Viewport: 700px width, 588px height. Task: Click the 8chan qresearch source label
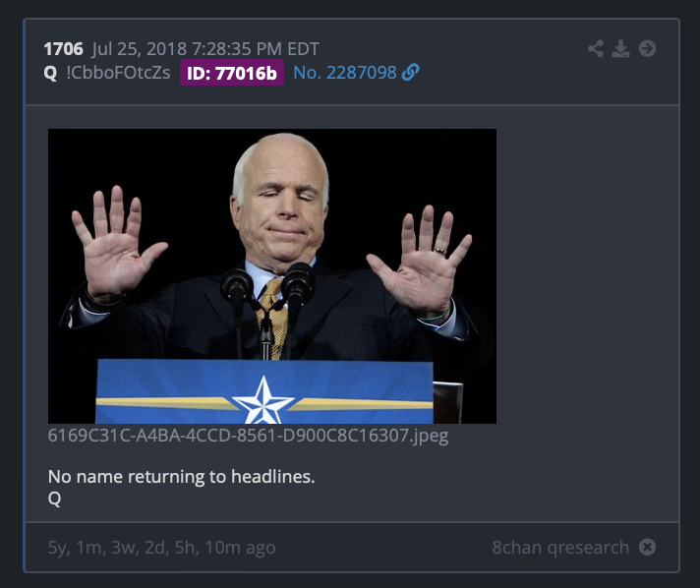(x=560, y=548)
